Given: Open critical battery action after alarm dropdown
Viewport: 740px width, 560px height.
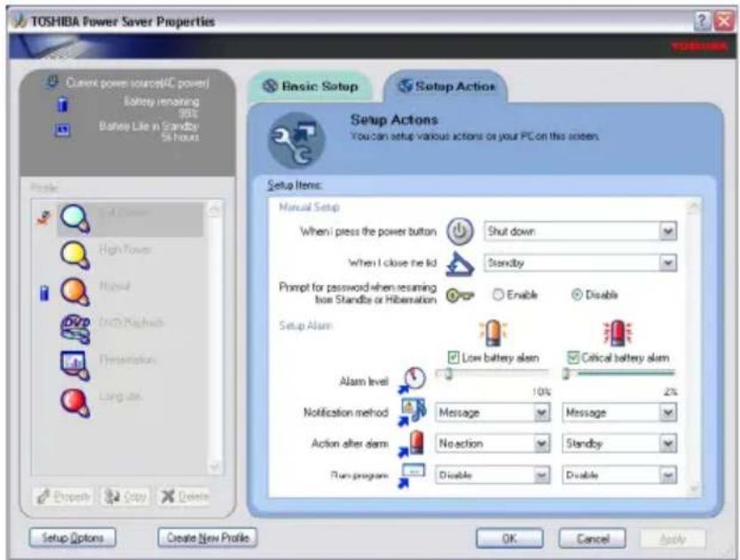Looking at the screenshot, I should tap(668, 444).
